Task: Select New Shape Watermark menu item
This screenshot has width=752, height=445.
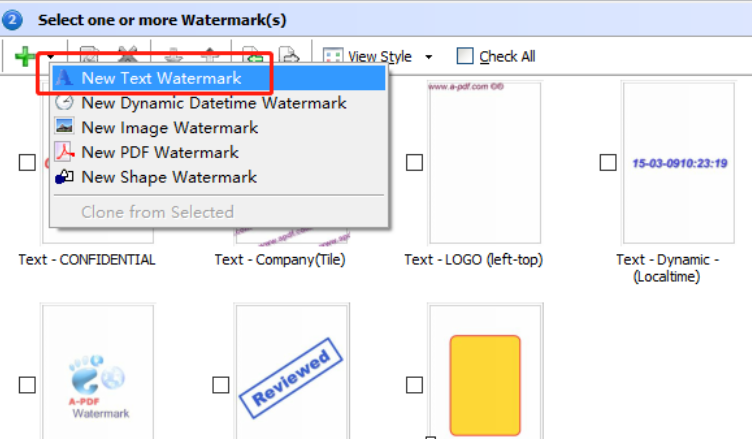Action: coord(168,177)
